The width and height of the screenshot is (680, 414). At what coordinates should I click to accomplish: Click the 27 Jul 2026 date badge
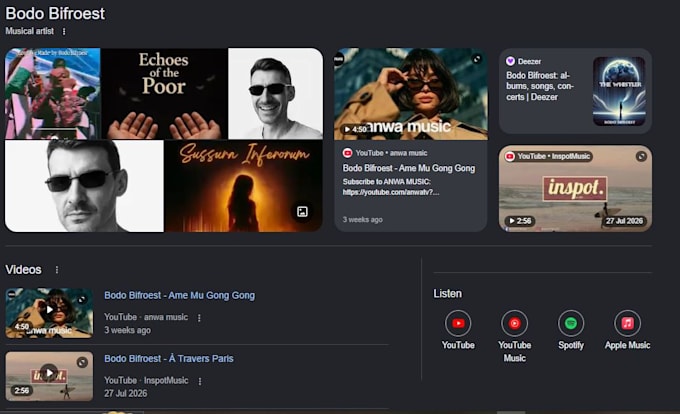(624, 221)
